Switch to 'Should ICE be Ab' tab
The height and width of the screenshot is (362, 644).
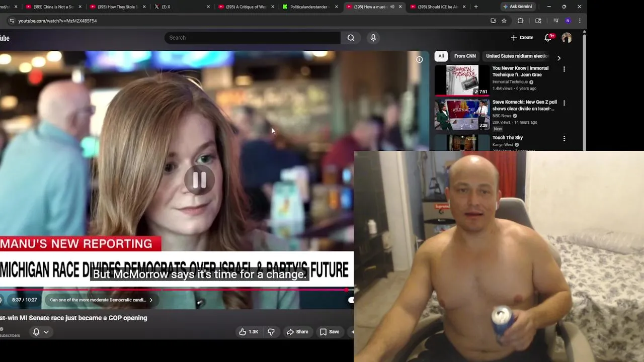(437, 7)
